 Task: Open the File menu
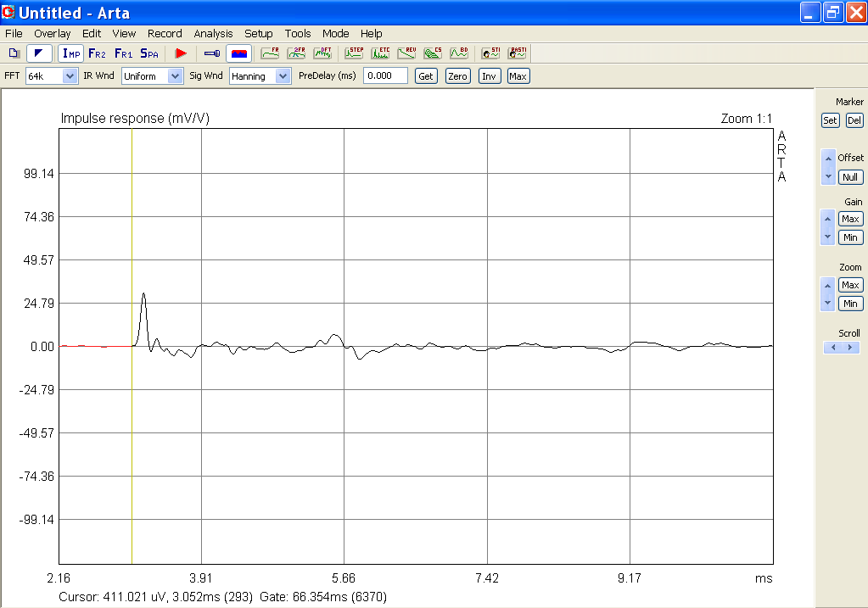point(14,34)
